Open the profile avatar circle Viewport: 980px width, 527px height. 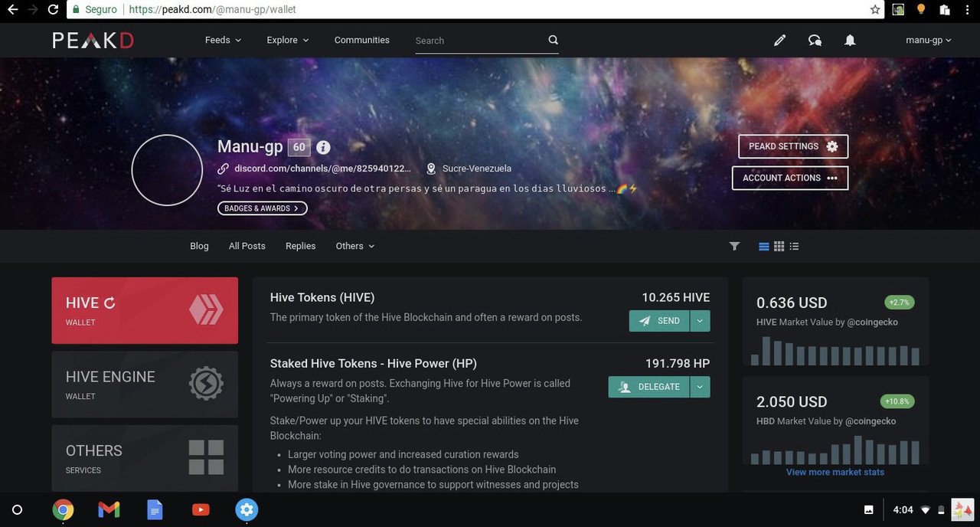(x=167, y=170)
